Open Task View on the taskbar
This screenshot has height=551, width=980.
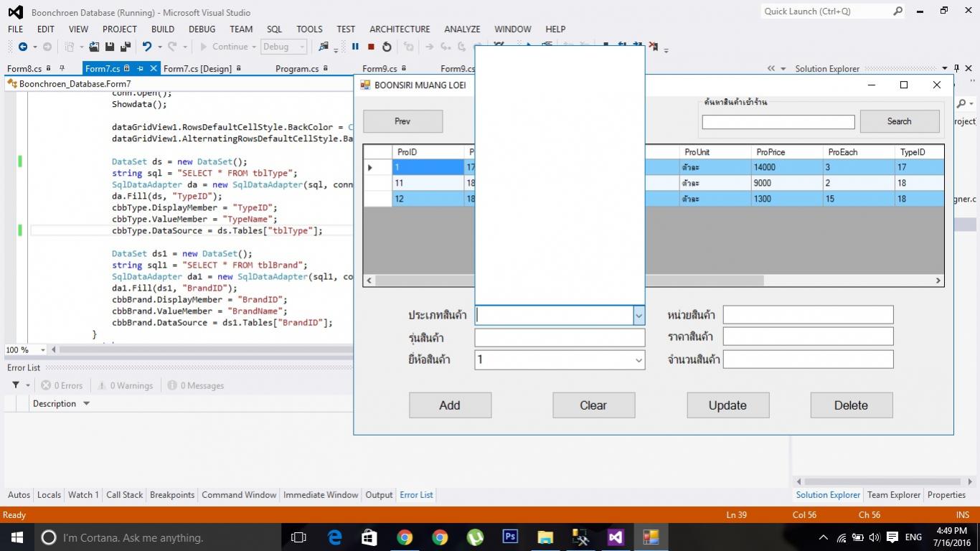[298, 537]
